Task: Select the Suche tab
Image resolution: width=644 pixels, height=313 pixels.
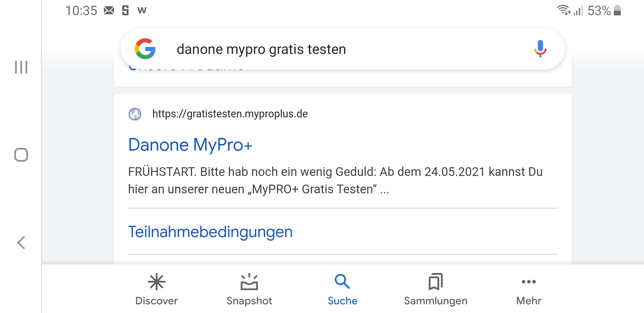Action: pos(342,289)
